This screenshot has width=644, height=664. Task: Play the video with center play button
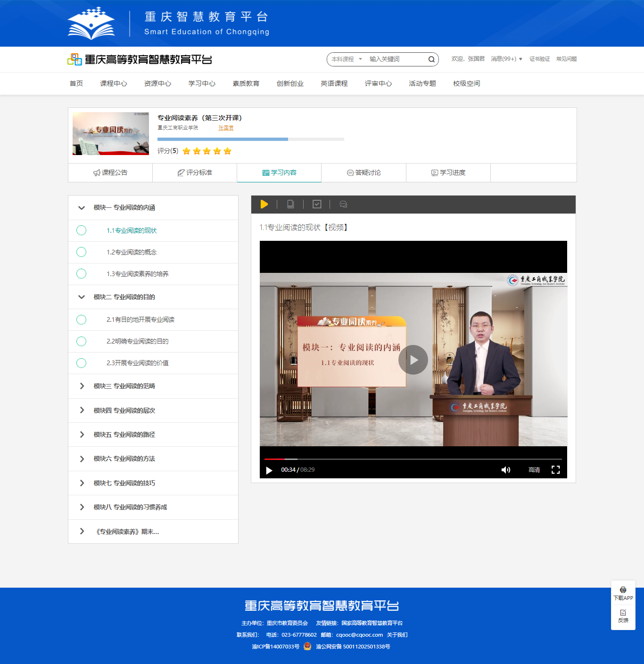point(413,360)
